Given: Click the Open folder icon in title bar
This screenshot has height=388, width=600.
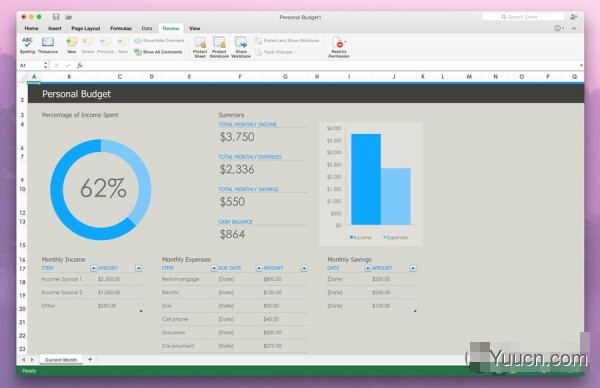Looking at the screenshot, I should (68, 17).
